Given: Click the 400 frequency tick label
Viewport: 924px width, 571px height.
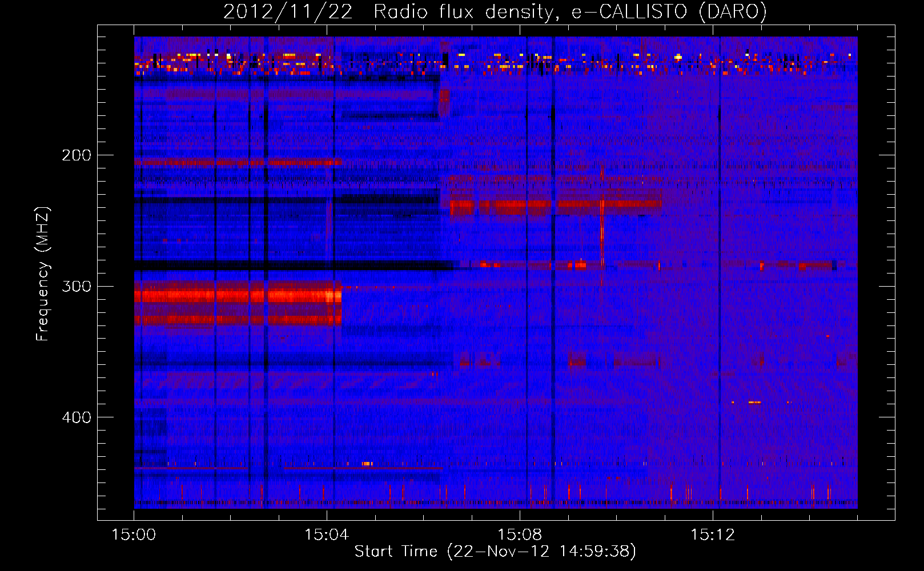Looking at the screenshot, I should tap(77, 417).
